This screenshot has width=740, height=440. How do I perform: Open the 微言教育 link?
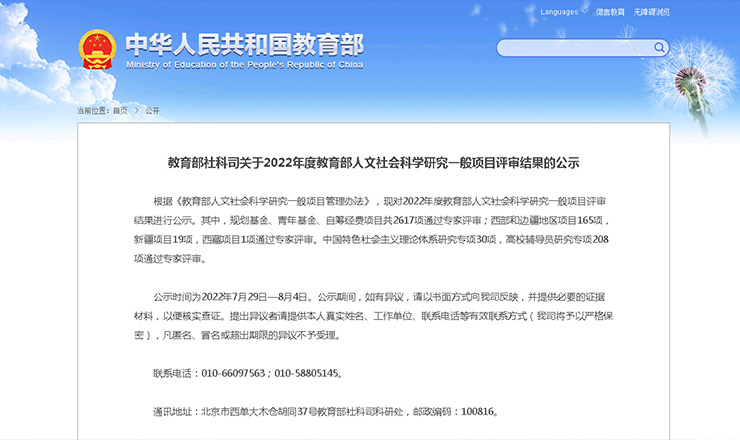point(610,12)
